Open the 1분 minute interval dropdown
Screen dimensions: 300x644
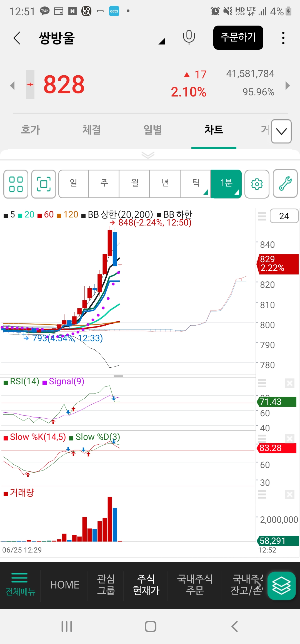226,184
